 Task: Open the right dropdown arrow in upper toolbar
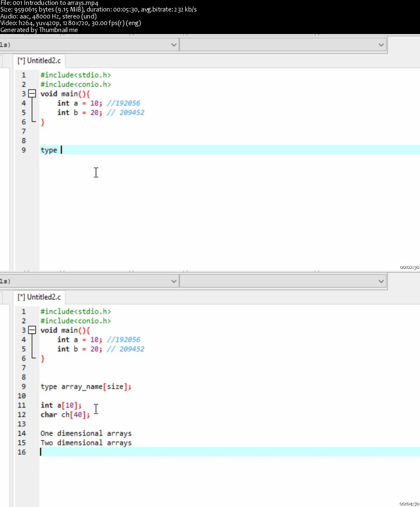pyautogui.click(x=381, y=45)
